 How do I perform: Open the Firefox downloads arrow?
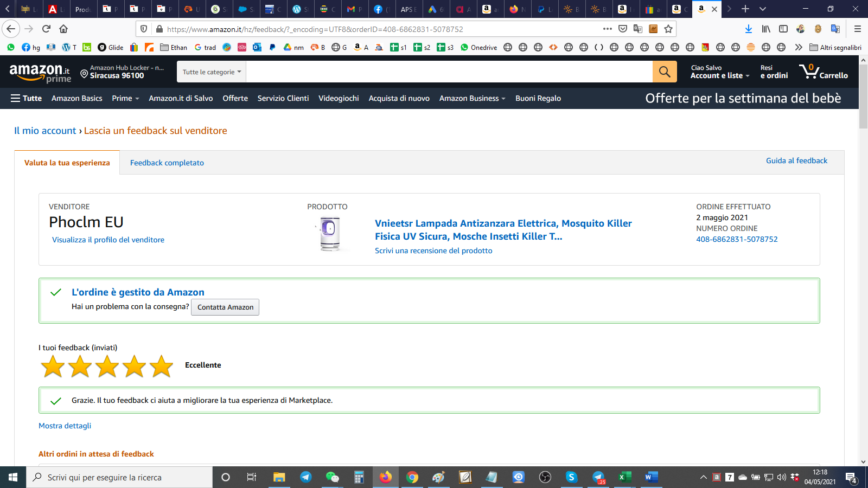(748, 29)
